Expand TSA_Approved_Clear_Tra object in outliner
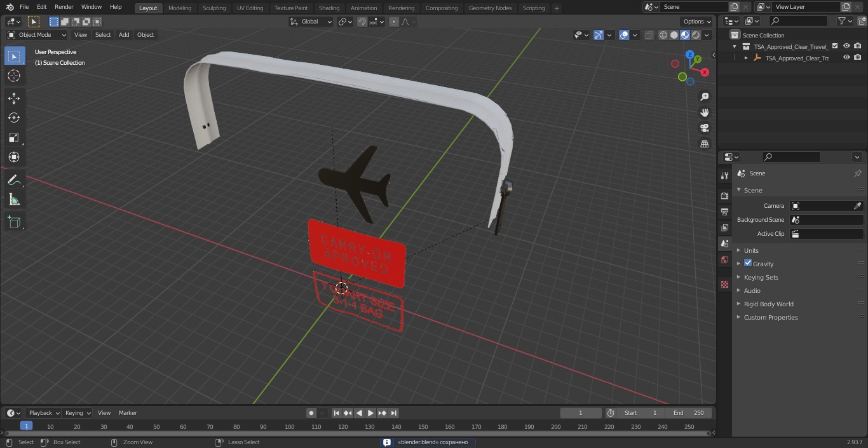 [746, 58]
